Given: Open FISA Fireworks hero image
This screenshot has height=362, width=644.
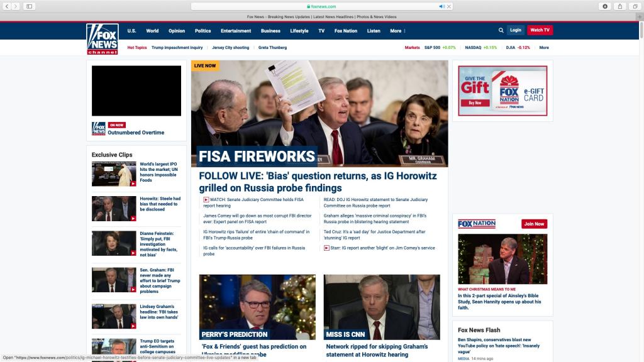Looking at the screenshot, I should click(319, 114).
